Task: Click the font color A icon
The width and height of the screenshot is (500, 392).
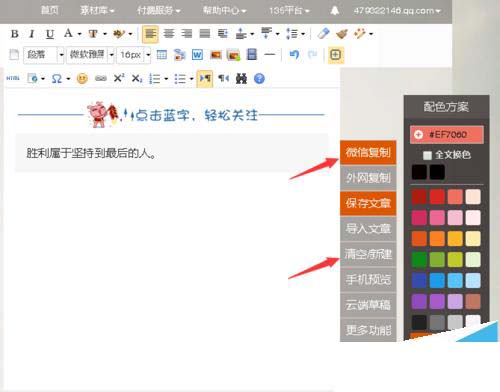Action: pyautogui.click(x=68, y=34)
